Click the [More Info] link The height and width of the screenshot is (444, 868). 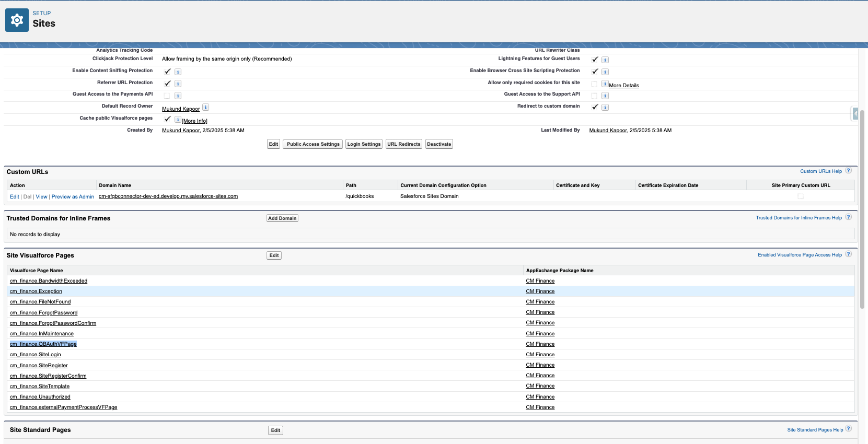[194, 121]
